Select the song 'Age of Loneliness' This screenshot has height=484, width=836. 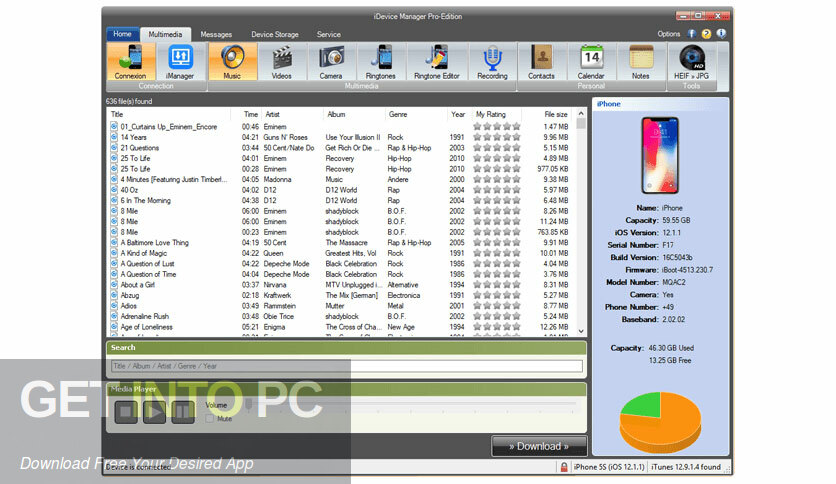[x=147, y=327]
